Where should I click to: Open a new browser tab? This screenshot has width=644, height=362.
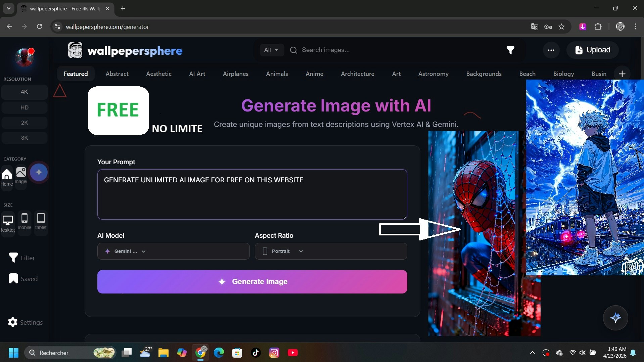coord(123,8)
